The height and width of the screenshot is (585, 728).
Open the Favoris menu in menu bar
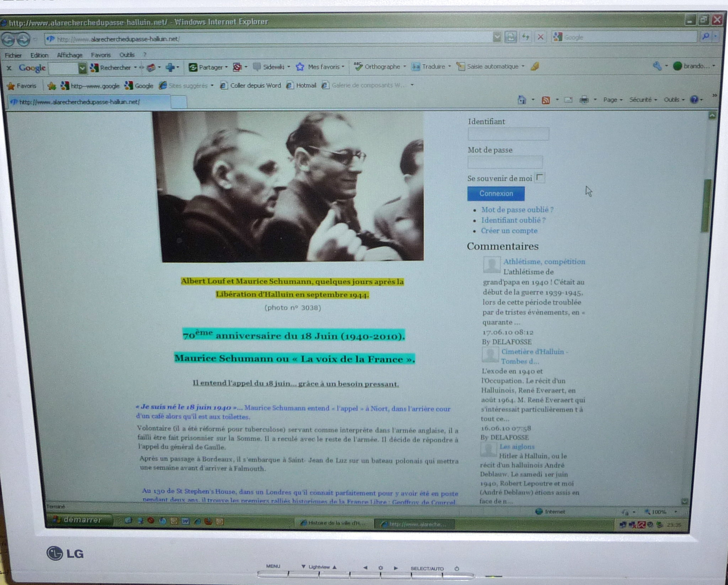click(101, 55)
